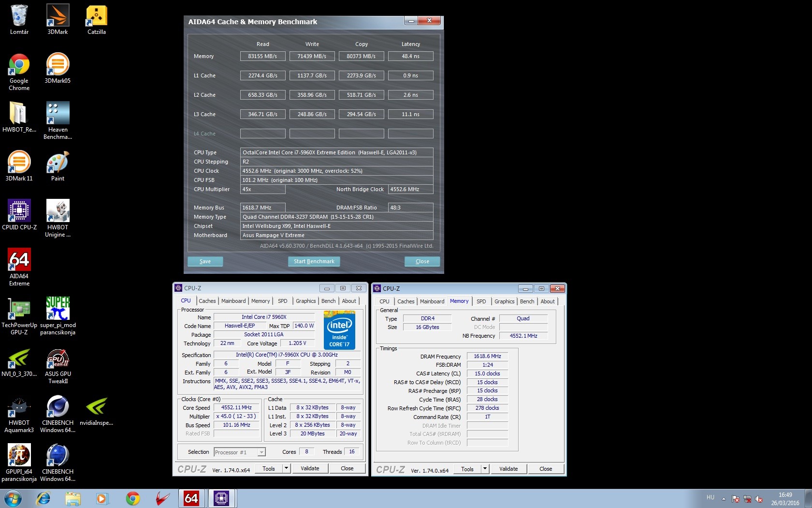Open Mainboard tab in left CPU-Z
Viewport: 812px width, 508px height.
pos(233,301)
